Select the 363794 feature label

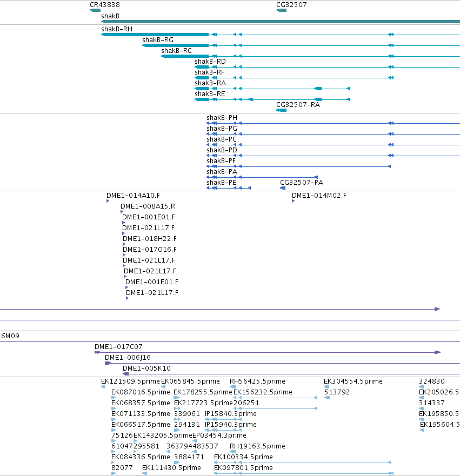[x=179, y=446]
